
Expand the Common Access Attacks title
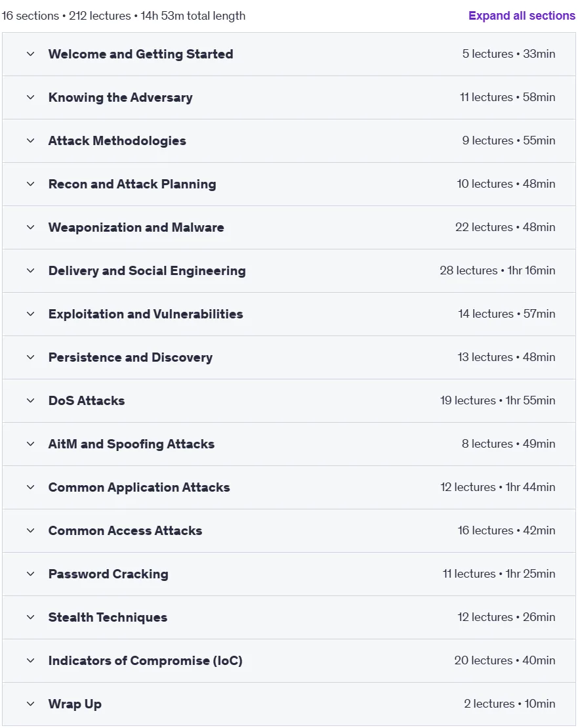pyautogui.click(x=125, y=530)
